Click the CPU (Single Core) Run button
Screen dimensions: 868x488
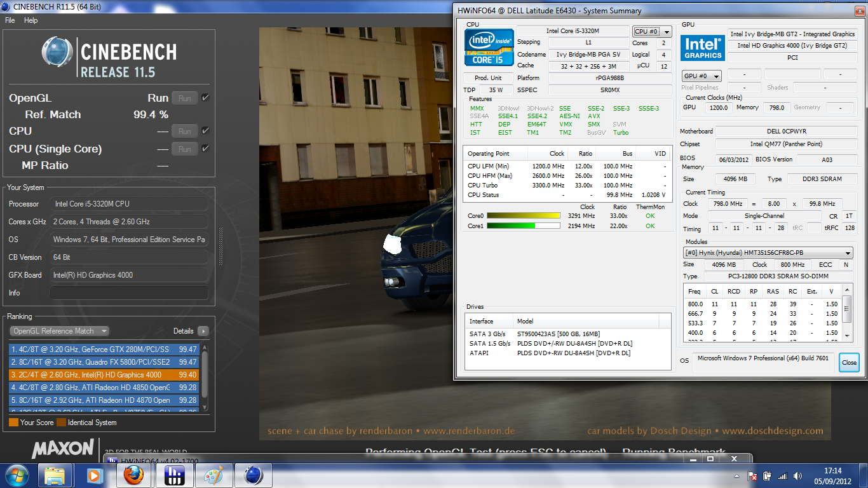pyautogui.click(x=185, y=149)
